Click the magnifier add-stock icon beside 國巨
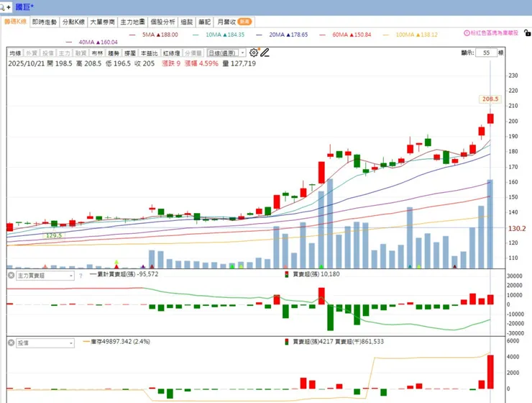The height and width of the screenshot is (403, 532). 6,7
